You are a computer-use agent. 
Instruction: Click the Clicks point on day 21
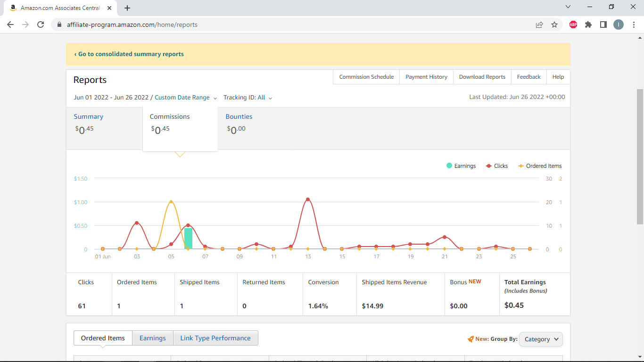[x=445, y=237]
